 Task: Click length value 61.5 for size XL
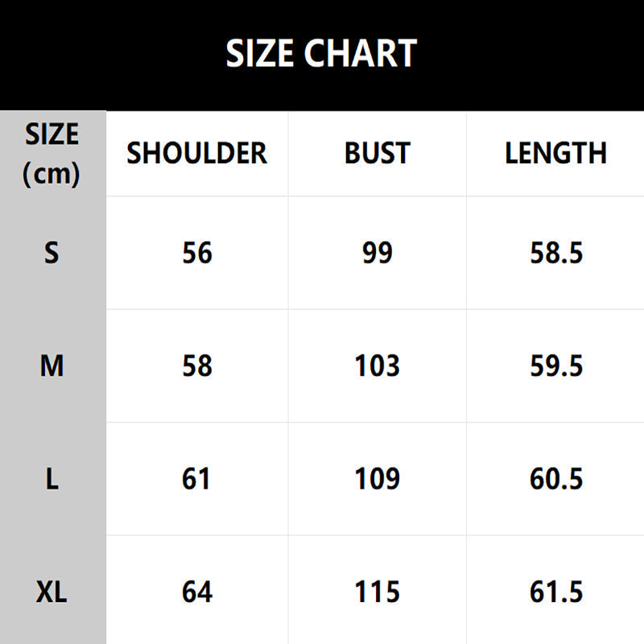tap(555, 593)
